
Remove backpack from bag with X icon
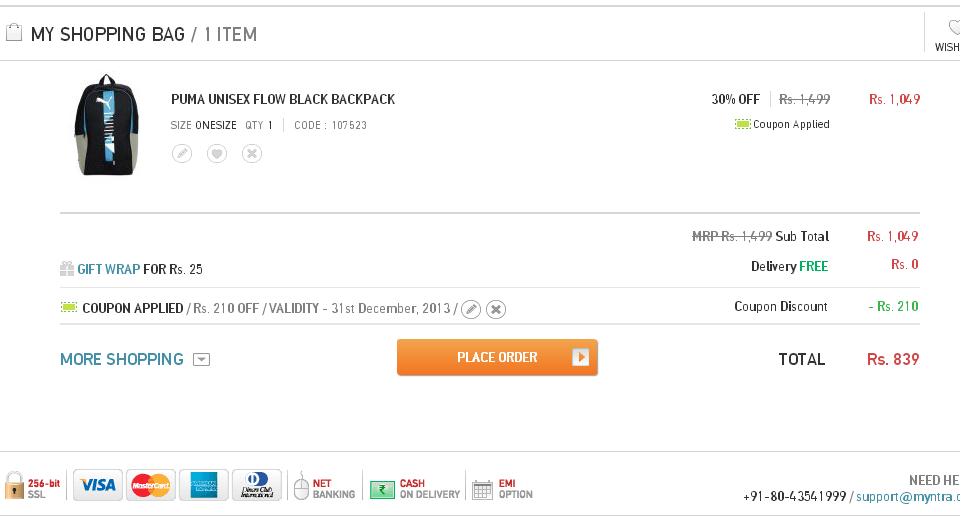click(x=252, y=153)
